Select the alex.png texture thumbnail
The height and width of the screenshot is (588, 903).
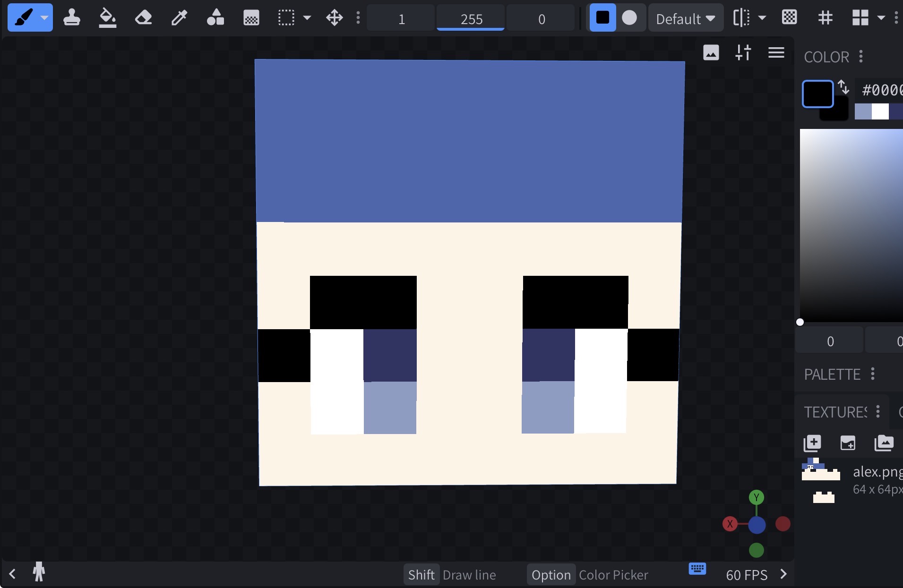(821, 480)
